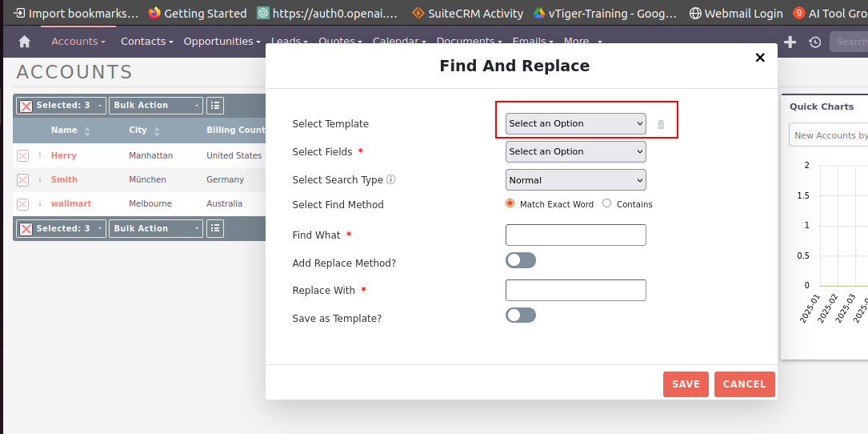Toggle the Add Replace Method switch
Screen dimensions: 868x434
coord(521,260)
